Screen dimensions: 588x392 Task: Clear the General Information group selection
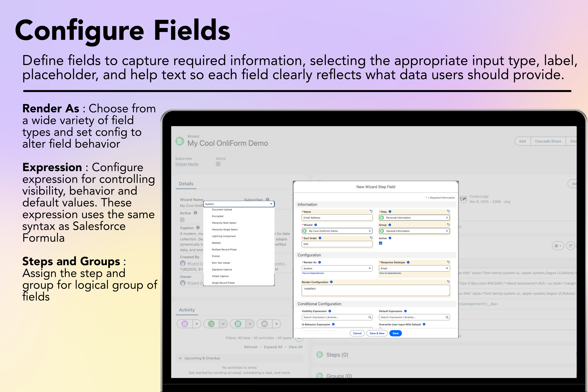pyautogui.click(x=447, y=231)
